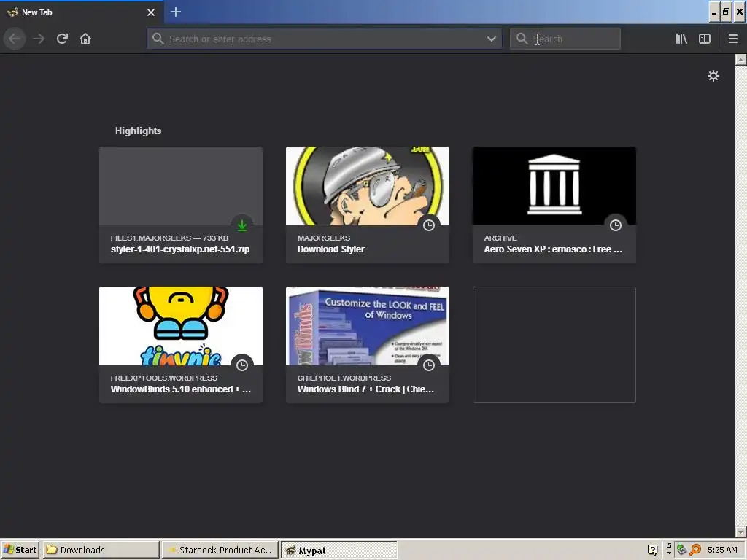Restore down the Mypal browser window
747x560 pixels.
(x=726, y=12)
